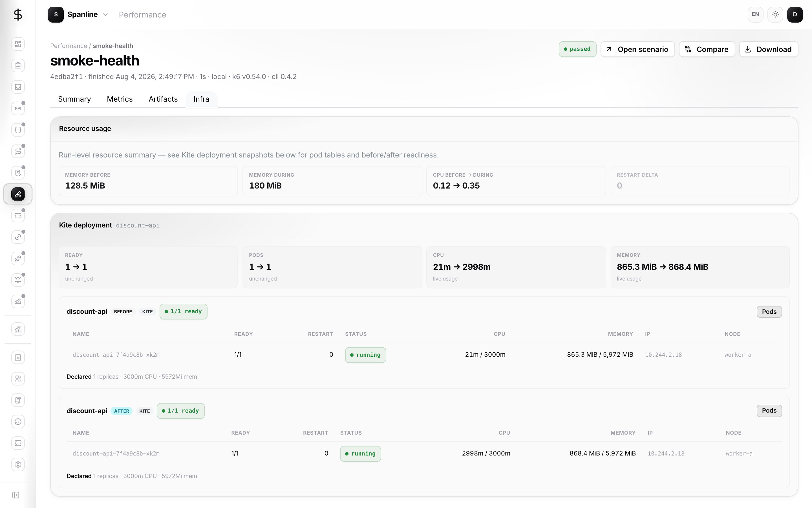The image size is (812, 508).
Task: Open the users/members icon
Action: click(x=18, y=379)
